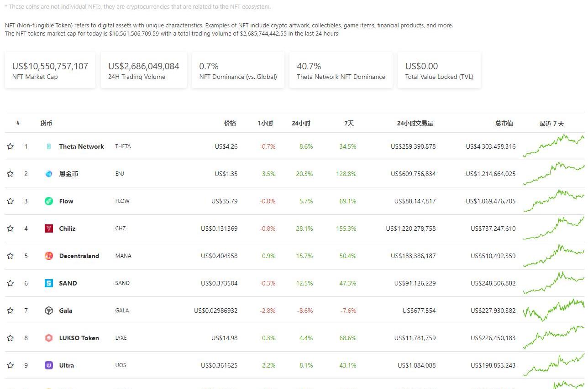Click the blue SAND coin logo
Image resolution: width=588 pixels, height=389 pixels.
tap(49, 283)
